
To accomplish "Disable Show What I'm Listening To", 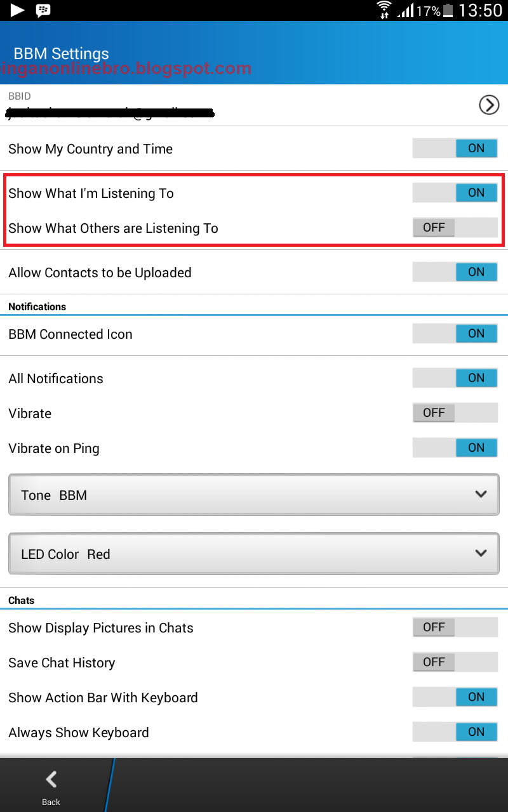I will 455,193.
